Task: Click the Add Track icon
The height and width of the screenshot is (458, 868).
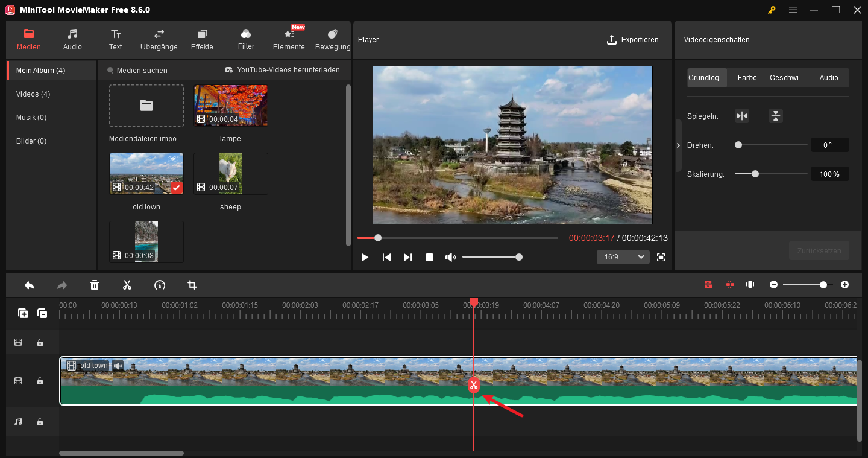Action: coord(23,313)
